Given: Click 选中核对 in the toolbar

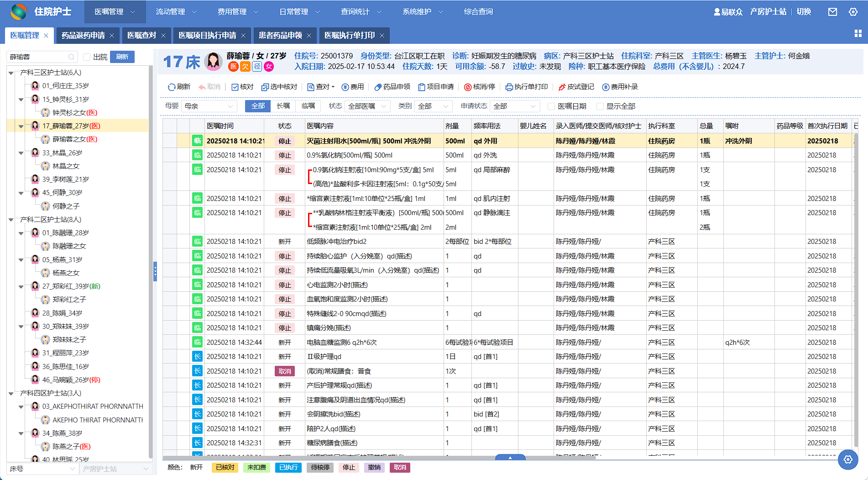Looking at the screenshot, I should pyautogui.click(x=279, y=87).
